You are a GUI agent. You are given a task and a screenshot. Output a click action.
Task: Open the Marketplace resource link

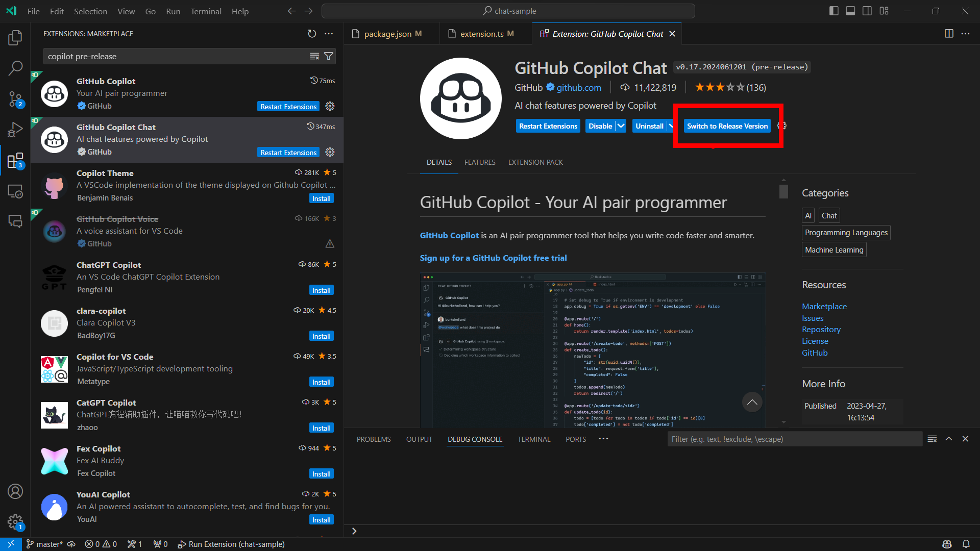point(824,306)
